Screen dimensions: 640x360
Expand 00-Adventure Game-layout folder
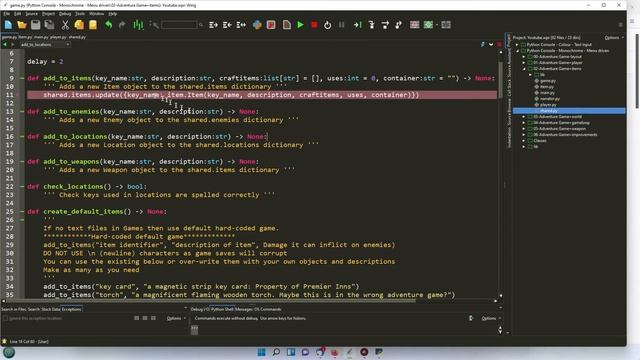pos(524,57)
